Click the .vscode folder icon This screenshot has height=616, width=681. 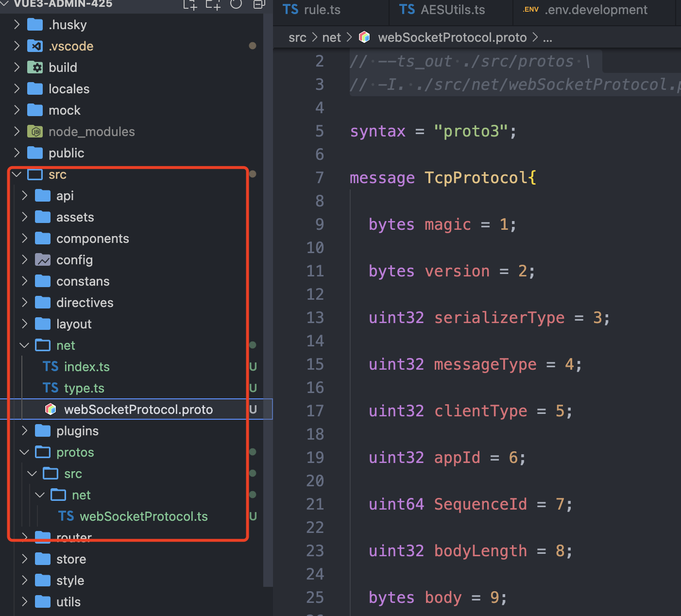pos(35,46)
